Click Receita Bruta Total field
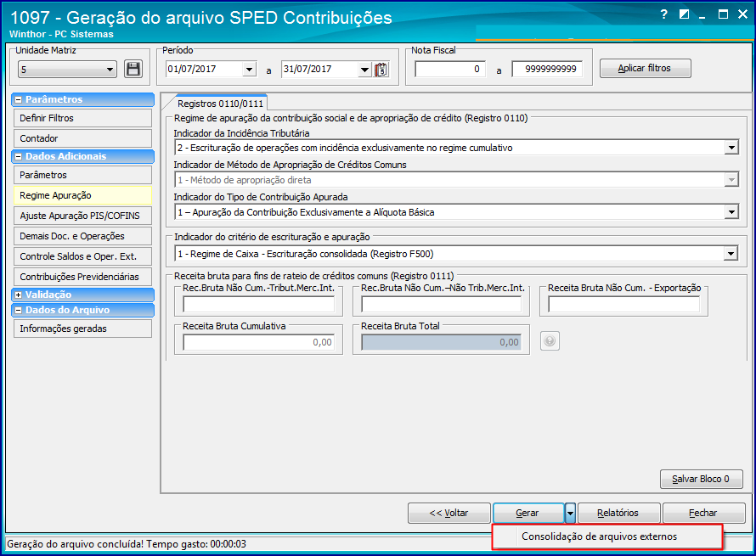Image resolution: width=756 pixels, height=556 pixels. 441,342
